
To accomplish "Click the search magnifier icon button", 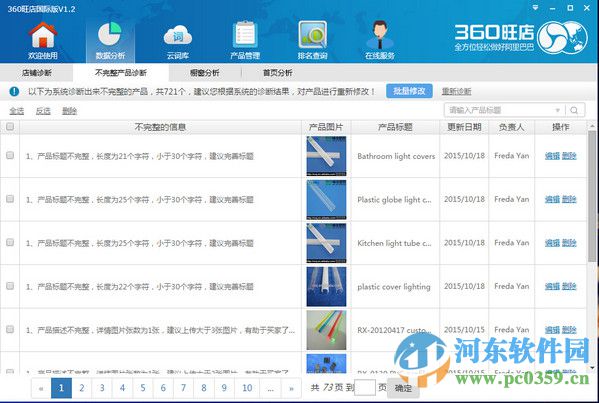I will point(574,110).
